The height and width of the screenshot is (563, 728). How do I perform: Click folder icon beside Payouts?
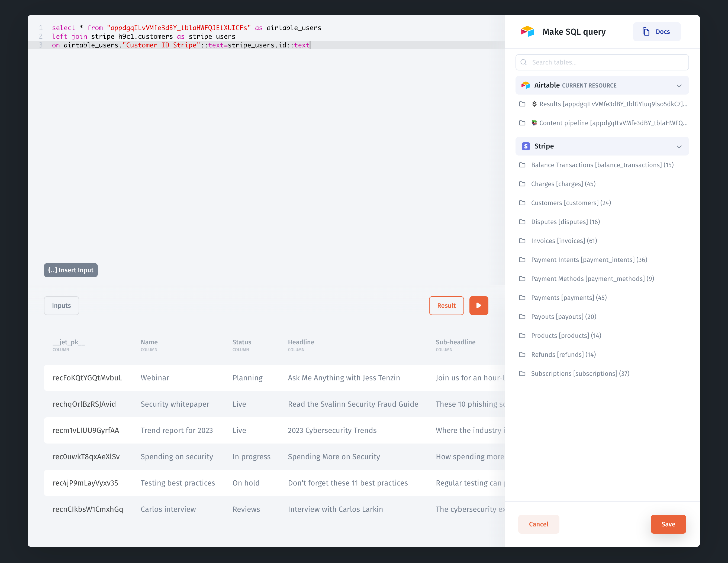coord(522,317)
